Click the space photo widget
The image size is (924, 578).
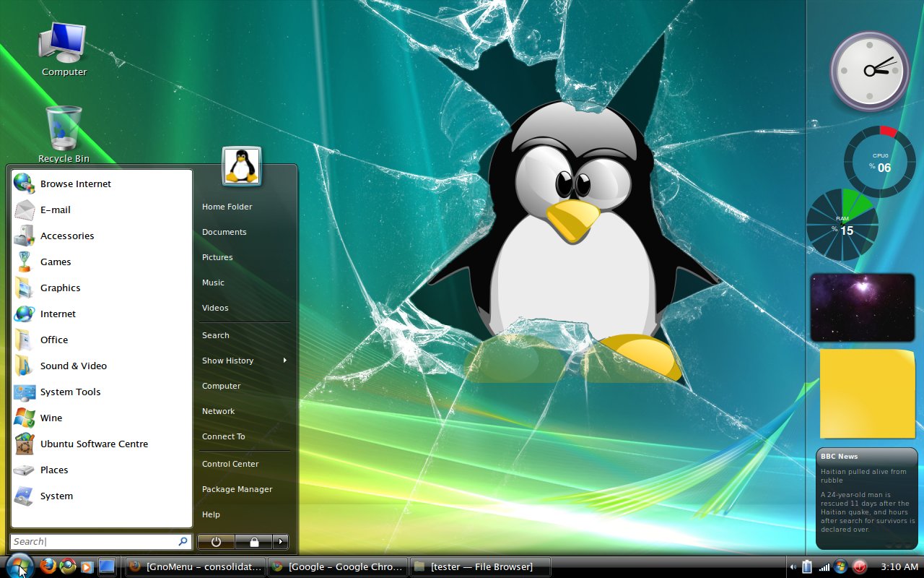[863, 307]
